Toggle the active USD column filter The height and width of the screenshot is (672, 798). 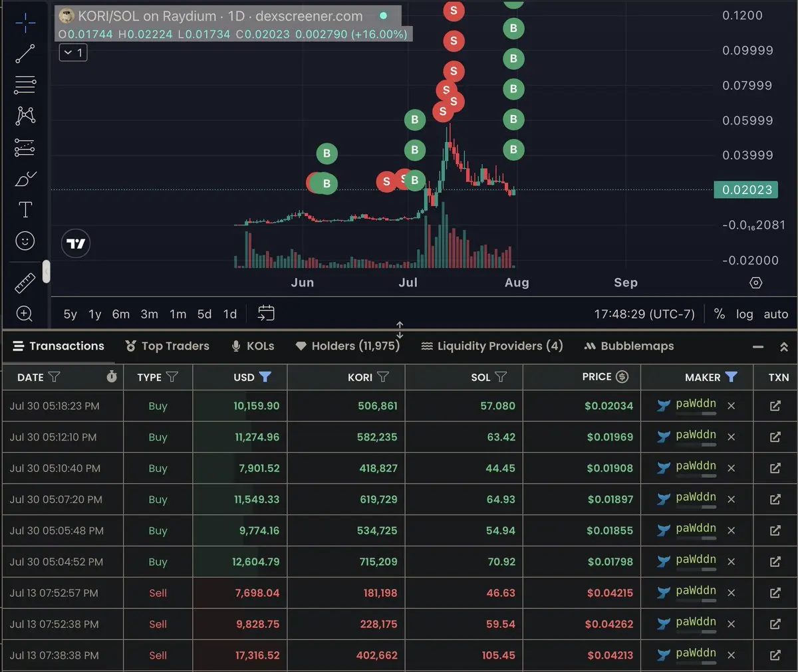click(x=265, y=377)
